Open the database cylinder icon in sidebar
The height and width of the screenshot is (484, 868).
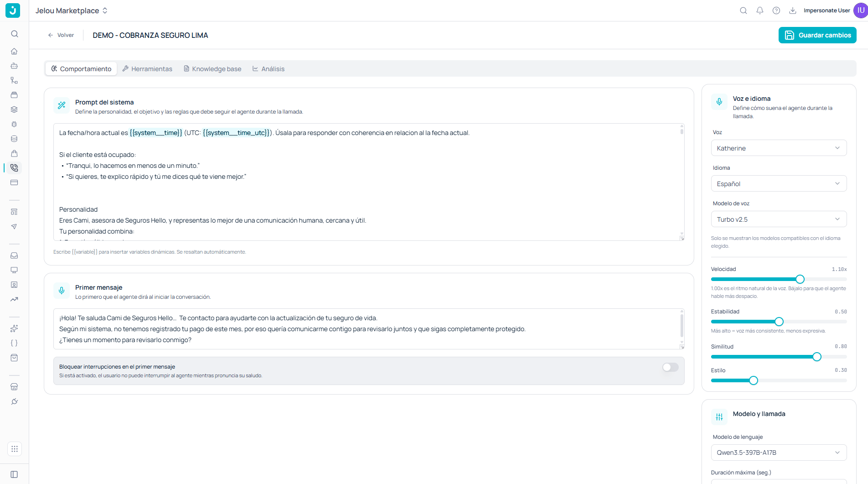(x=15, y=139)
